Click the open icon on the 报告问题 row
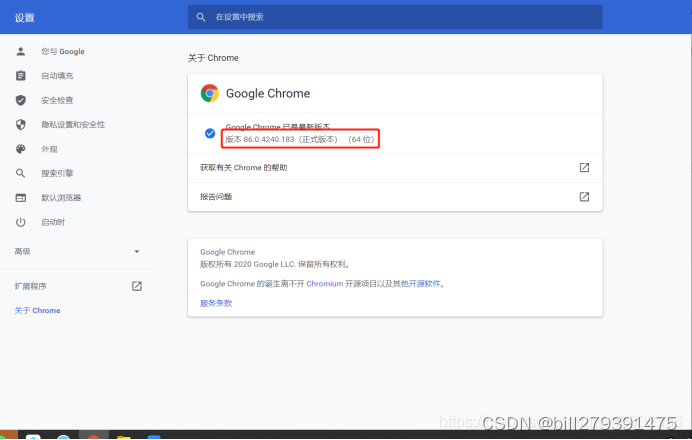692x440 pixels. (584, 196)
